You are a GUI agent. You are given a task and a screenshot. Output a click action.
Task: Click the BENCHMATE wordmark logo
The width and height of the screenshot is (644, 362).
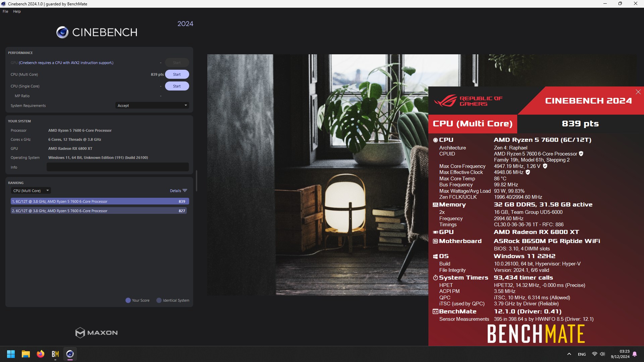(x=536, y=334)
